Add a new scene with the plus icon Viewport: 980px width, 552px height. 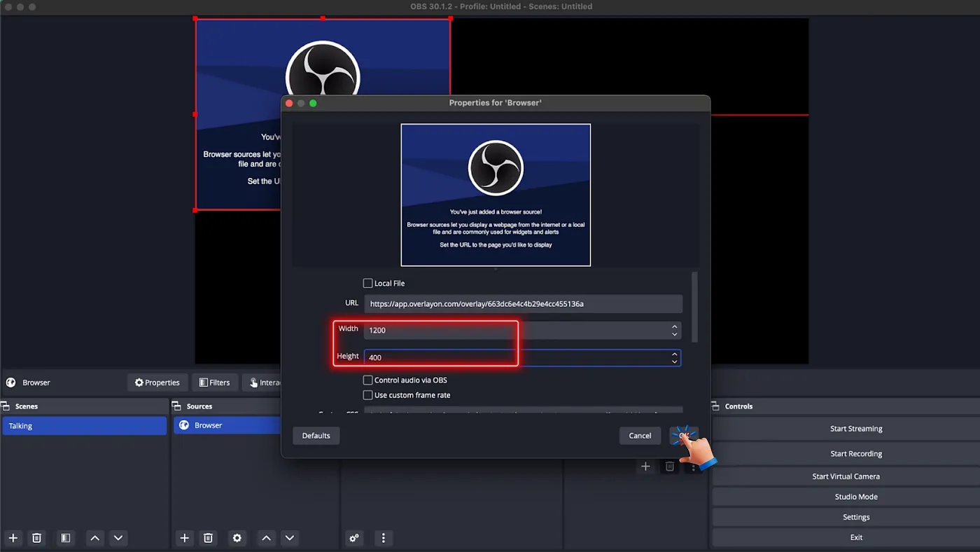click(x=13, y=538)
